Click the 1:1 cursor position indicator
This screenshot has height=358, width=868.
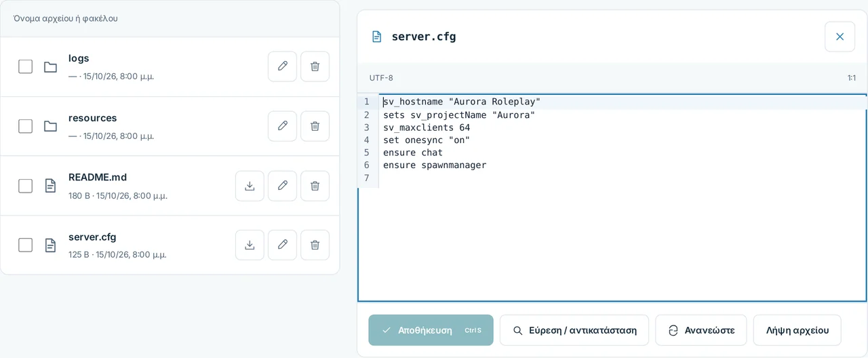pos(851,78)
